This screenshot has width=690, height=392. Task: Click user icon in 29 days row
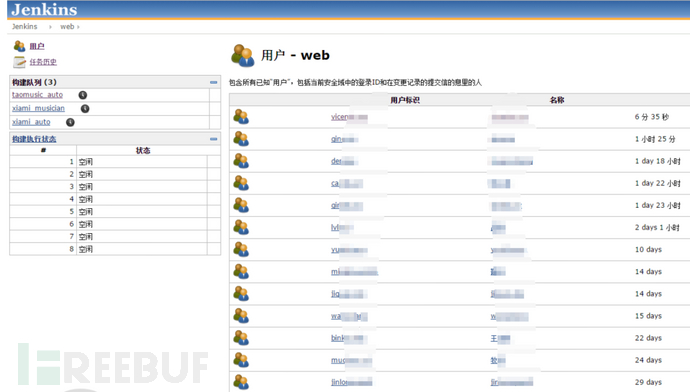[241, 382]
